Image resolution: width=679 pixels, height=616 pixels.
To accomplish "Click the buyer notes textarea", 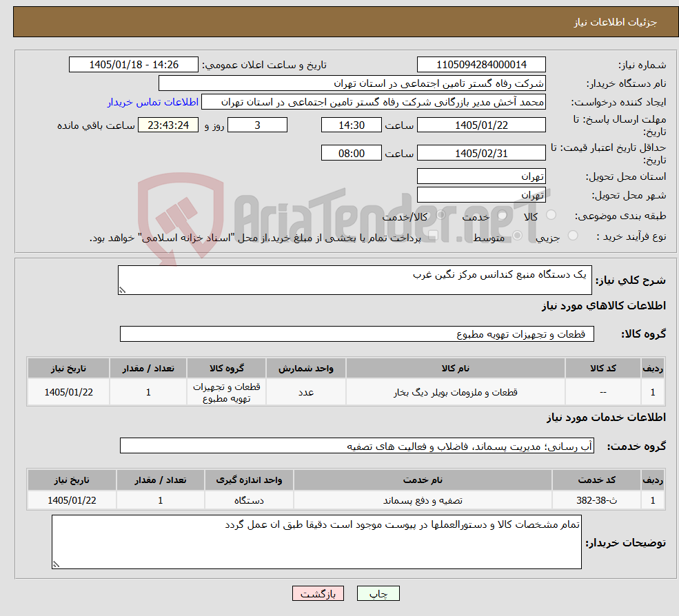I will click(316, 542).
